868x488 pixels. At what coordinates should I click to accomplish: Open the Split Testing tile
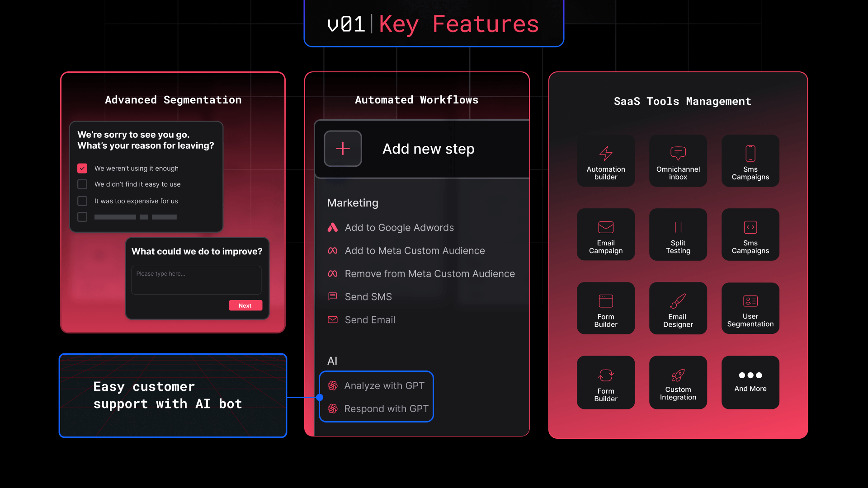(x=678, y=235)
